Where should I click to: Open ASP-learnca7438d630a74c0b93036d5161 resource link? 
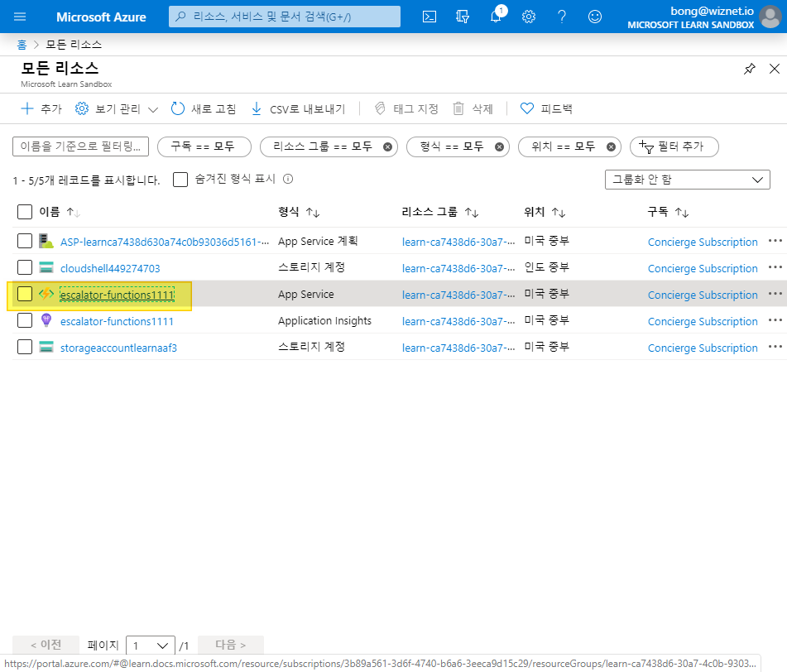pos(164,242)
